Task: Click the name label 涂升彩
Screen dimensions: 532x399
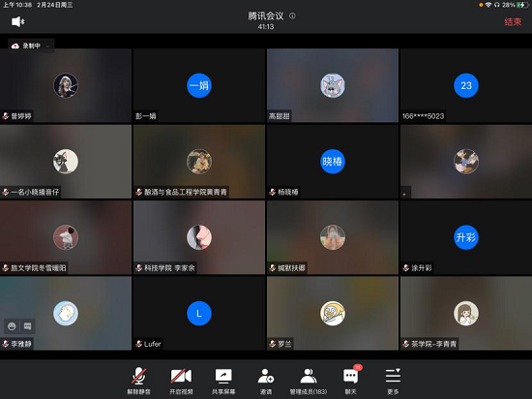Action: 422,268
